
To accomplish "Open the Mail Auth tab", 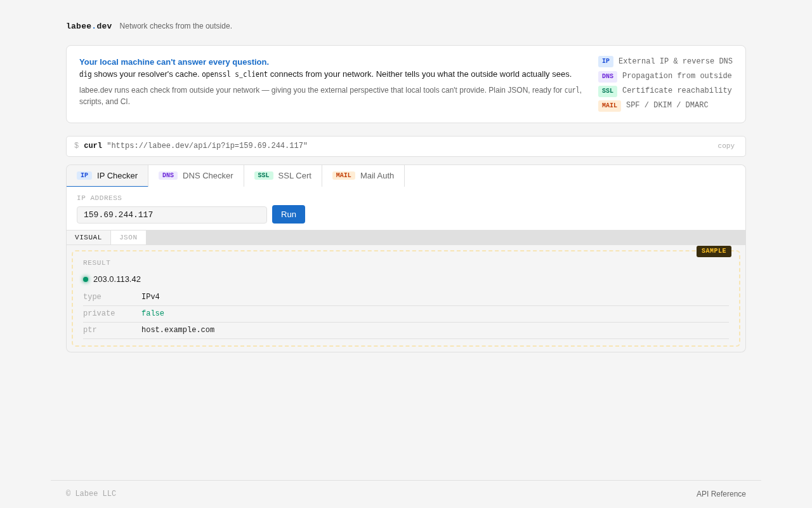I will point(363,176).
